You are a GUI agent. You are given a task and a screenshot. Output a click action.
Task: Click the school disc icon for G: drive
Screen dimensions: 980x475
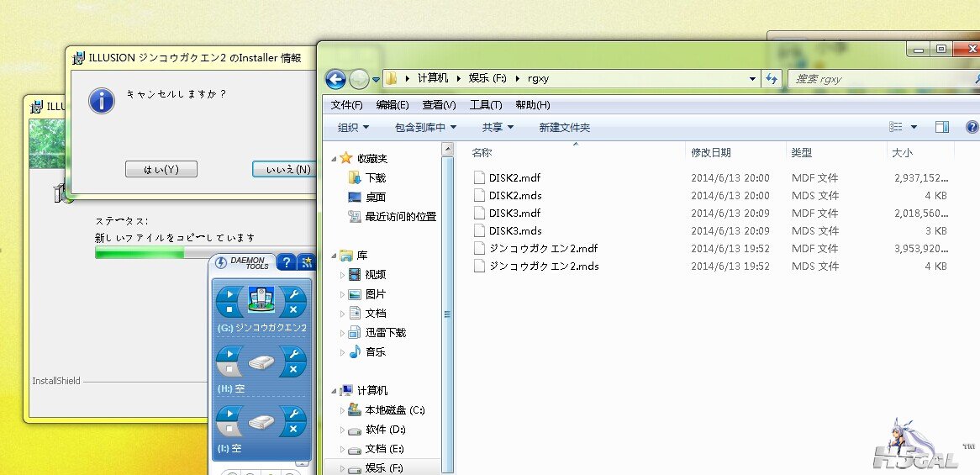(261, 300)
